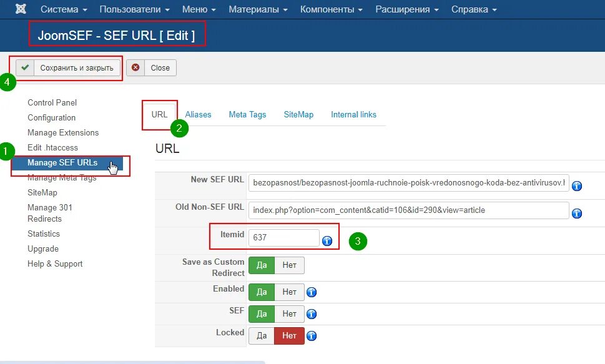
Task: Click the URL section heading
Action: [x=167, y=149]
